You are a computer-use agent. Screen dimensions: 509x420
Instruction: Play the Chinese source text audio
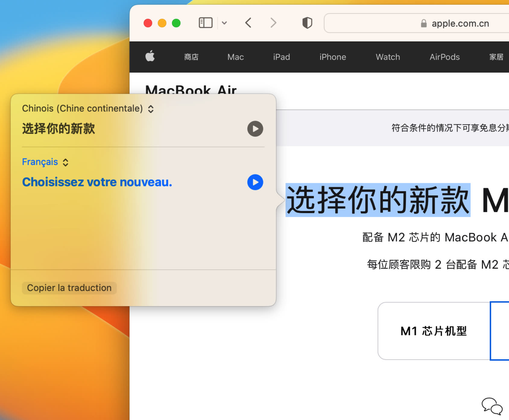[x=255, y=129]
